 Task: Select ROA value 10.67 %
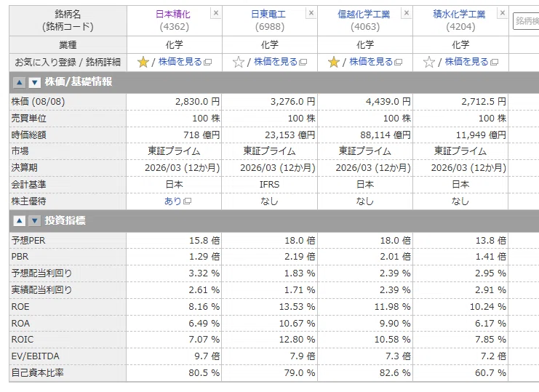tap(297, 324)
